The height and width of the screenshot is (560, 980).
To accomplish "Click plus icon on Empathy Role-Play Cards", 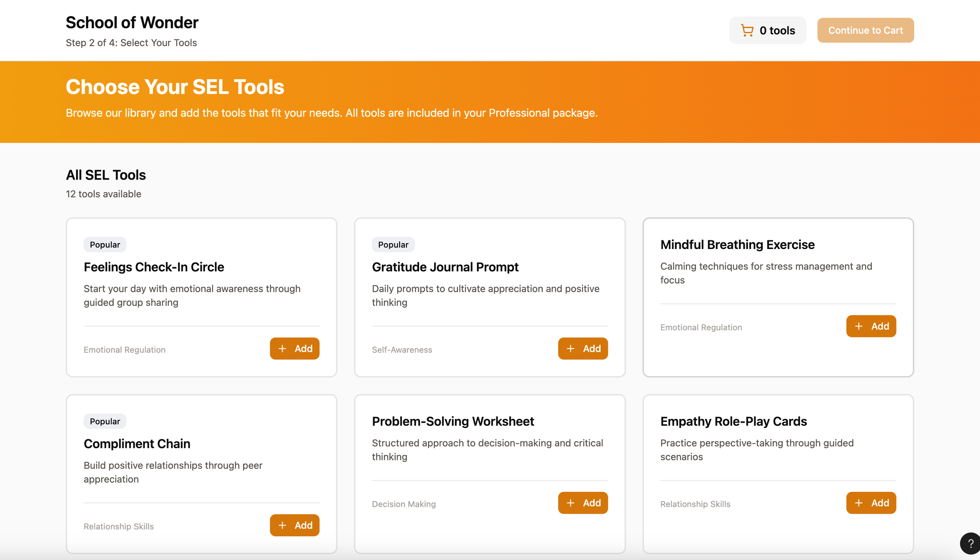I will (858, 503).
